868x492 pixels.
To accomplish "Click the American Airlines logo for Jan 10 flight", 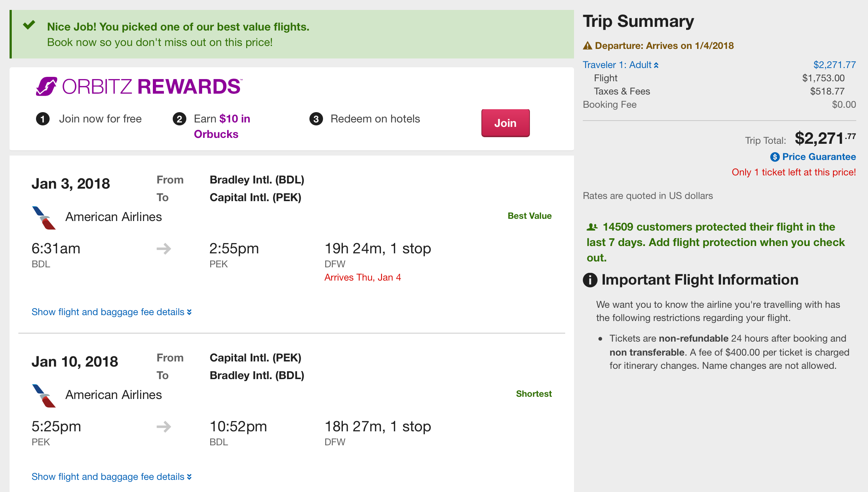I will point(44,396).
